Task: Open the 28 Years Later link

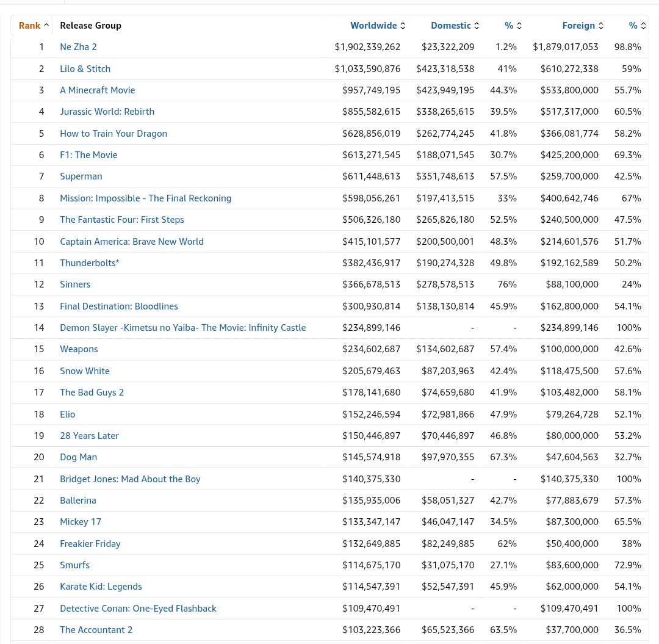Action: pos(90,436)
